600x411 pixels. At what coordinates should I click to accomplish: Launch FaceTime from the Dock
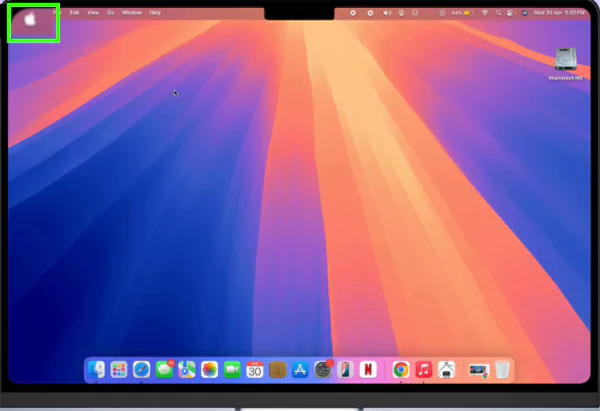coord(232,370)
